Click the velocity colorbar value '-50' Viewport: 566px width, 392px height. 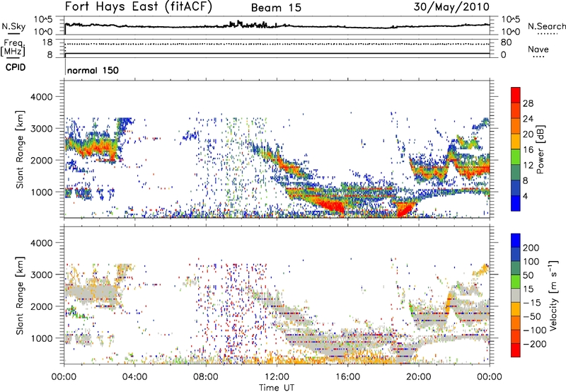(x=532, y=316)
